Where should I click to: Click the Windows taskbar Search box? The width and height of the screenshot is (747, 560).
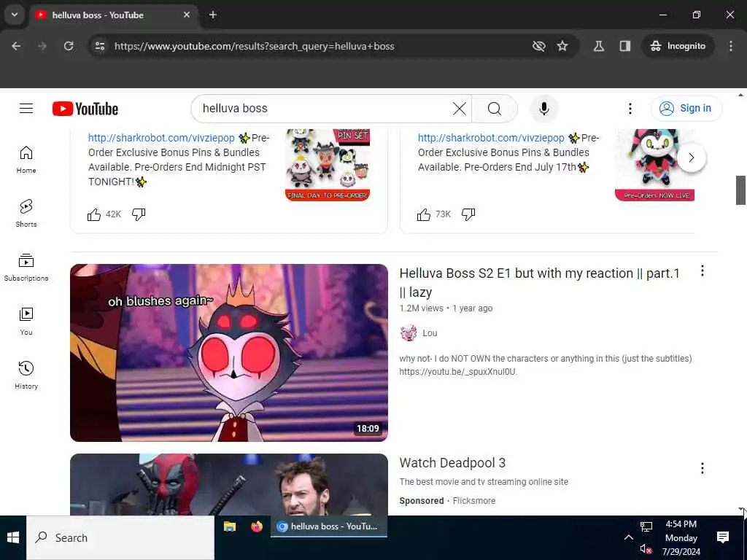[x=120, y=537]
